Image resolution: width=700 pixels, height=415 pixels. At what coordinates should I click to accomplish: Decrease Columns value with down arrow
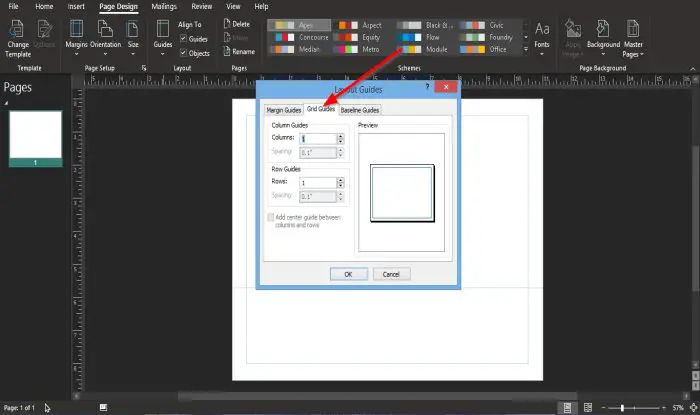341,141
